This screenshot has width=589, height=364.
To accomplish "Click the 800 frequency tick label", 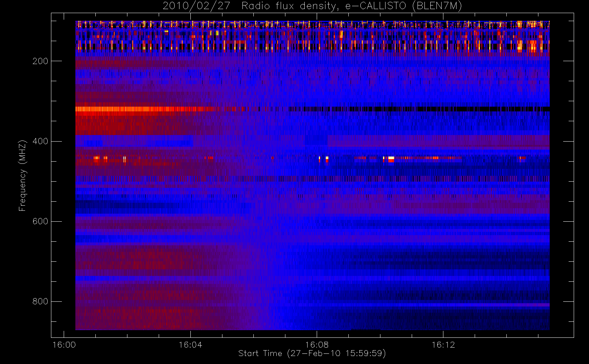I will pyautogui.click(x=40, y=301).
